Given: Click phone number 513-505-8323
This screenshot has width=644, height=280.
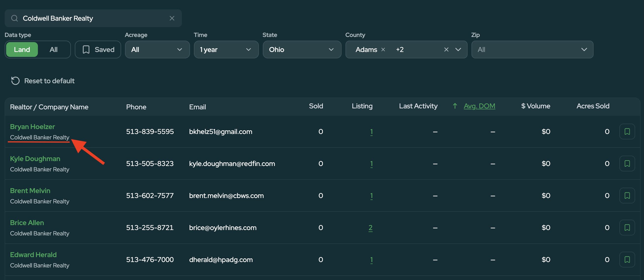Looking at the screenshot, I should pyautogui.click(x=150, y=164).
